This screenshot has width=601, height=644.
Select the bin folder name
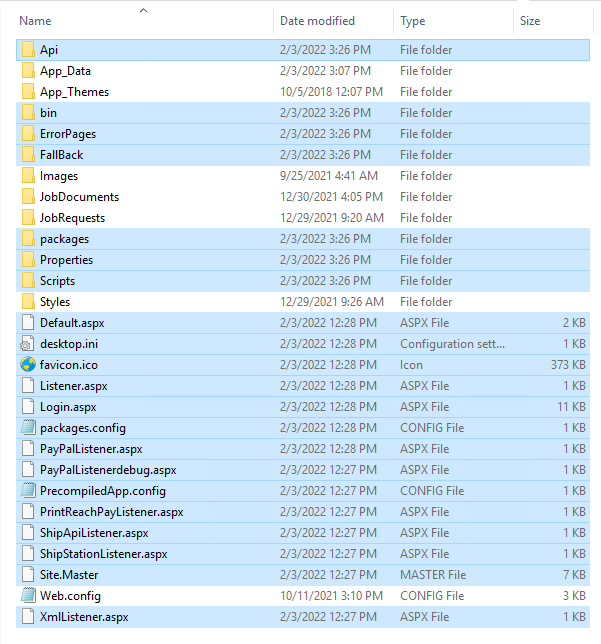point(48,113)
